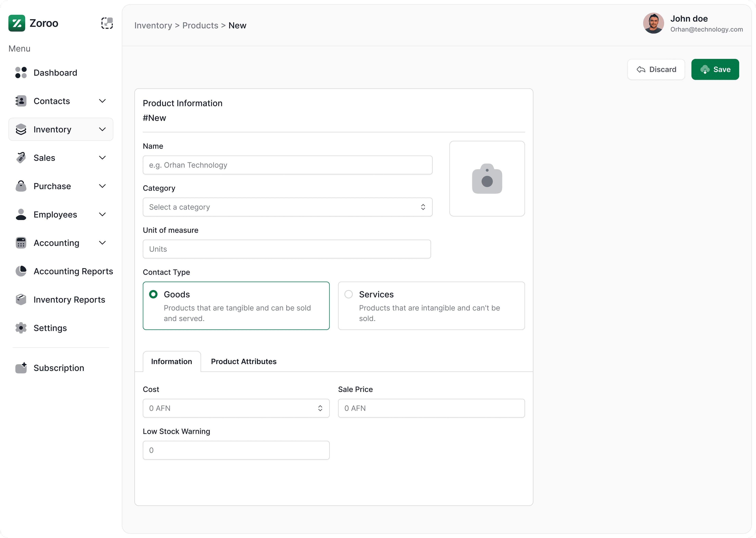This screenshot has width=756, height=538.
Task: Expand the Employees section
Action: (103, 214)
